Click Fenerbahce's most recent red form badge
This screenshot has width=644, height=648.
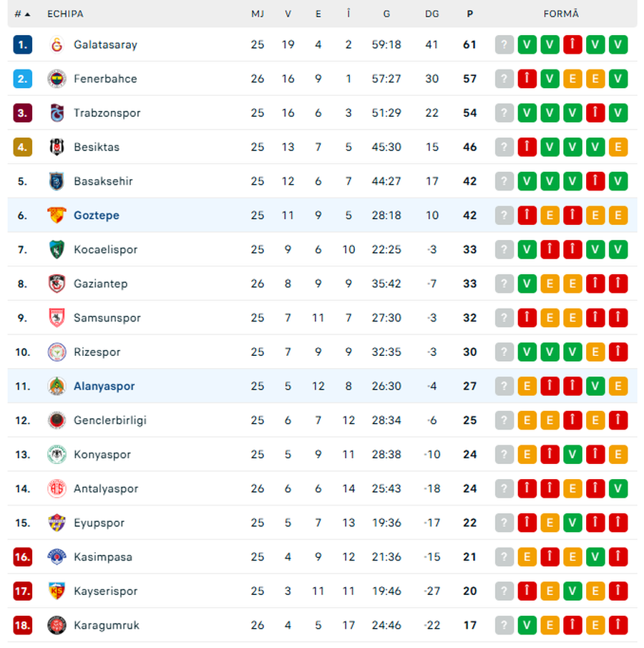click(527, 79)
